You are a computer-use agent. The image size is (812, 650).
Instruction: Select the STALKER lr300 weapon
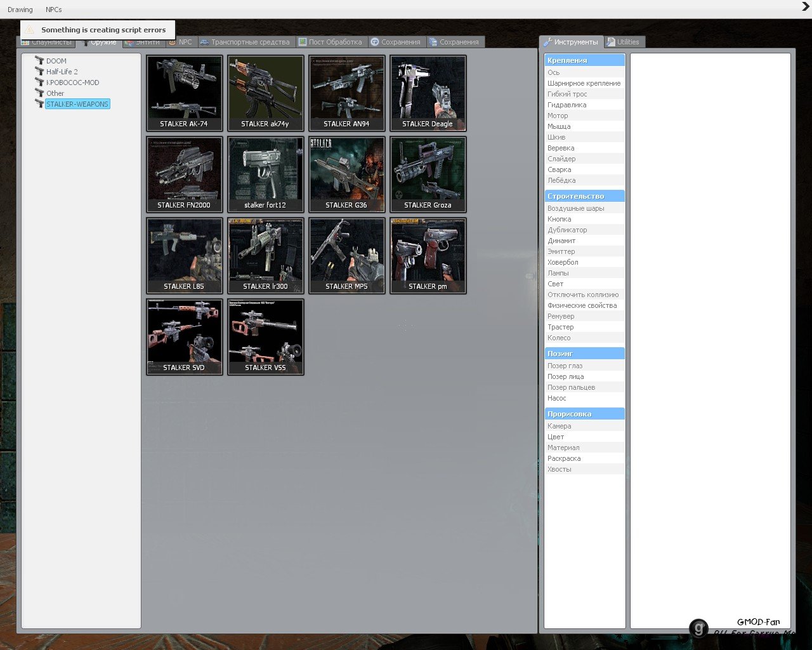pos(266,256)
